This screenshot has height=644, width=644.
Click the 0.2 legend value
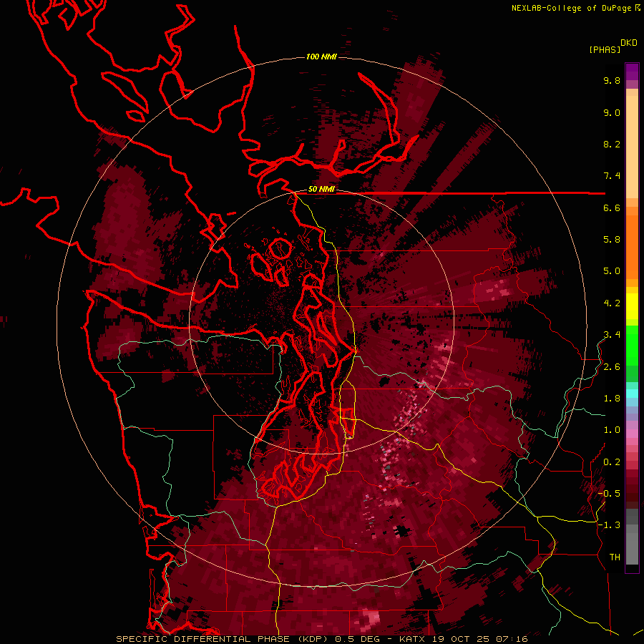tap(612, 462)
